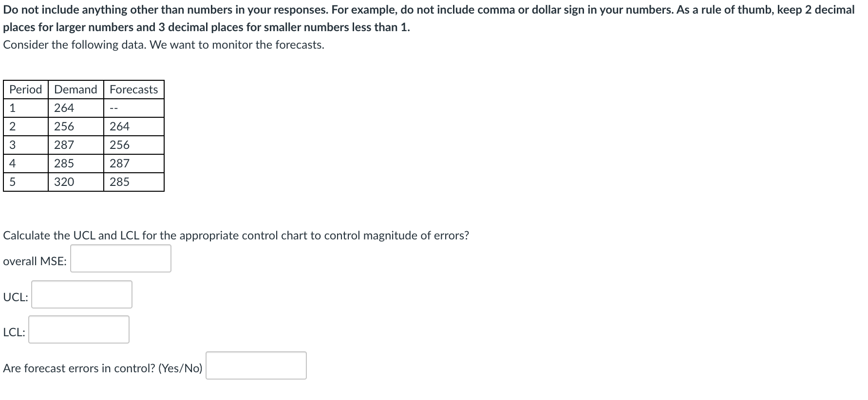Click the question about forecast errors in control
The image size is (868, 400).
(x=102, y=368)
